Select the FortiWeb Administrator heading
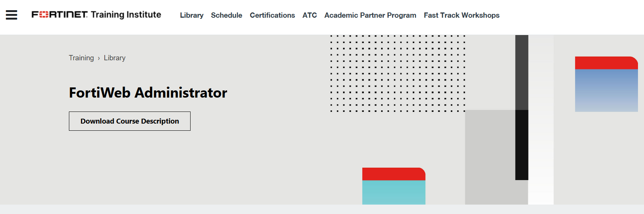 point(148,93)
